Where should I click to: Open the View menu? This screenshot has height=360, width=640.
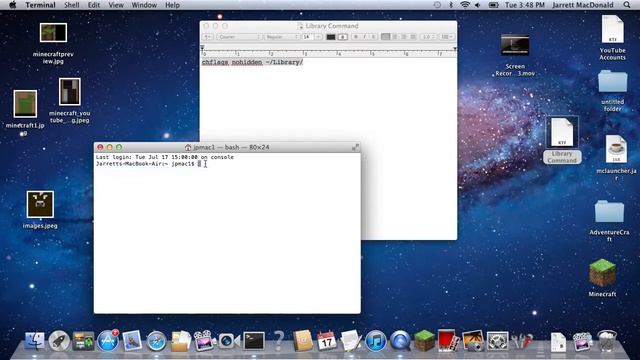(x=116, y=5)
